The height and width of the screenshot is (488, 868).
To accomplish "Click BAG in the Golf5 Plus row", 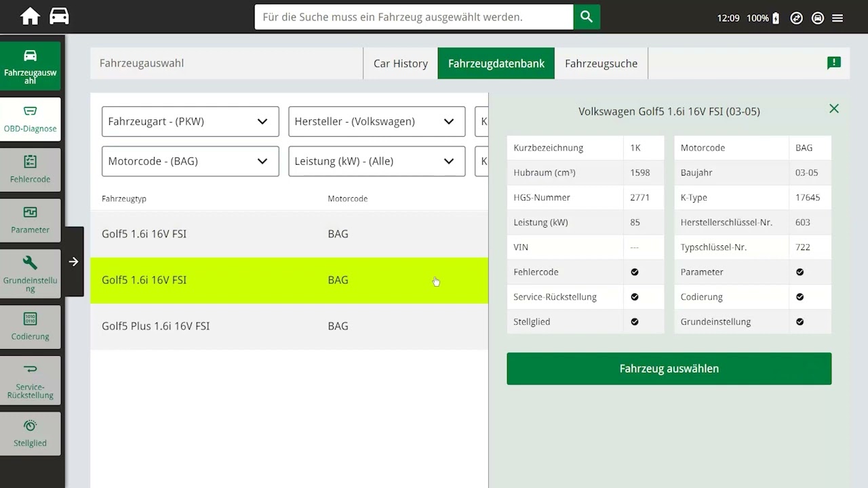I will point(338,326).
